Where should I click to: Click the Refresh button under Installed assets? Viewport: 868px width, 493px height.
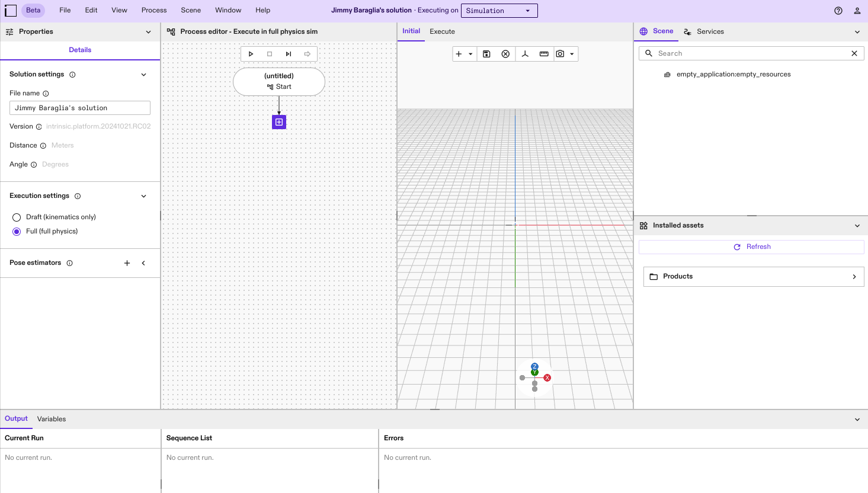pos(751,247)
